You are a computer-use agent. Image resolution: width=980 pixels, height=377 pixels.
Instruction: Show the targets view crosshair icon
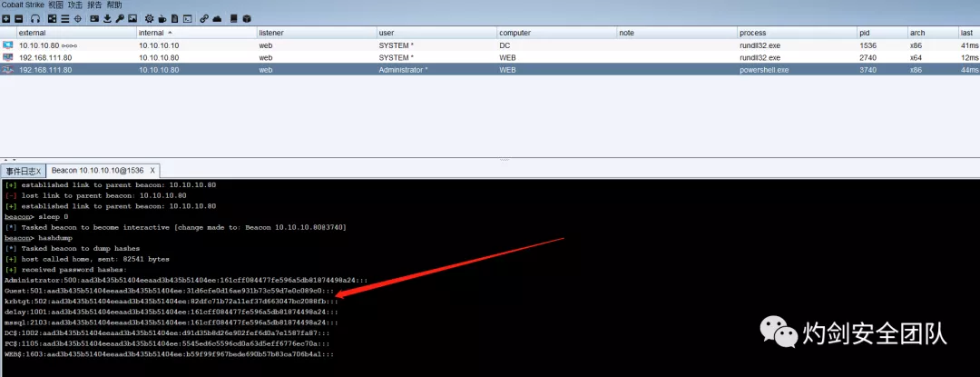pyautogui.click(x=77, y=19)
